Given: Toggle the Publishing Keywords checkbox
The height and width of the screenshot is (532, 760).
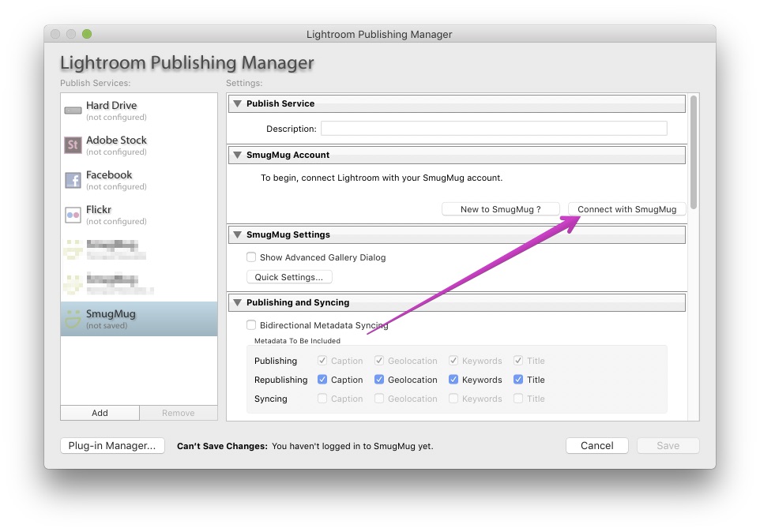Looking at the screenshot, I should pos(453,361).
